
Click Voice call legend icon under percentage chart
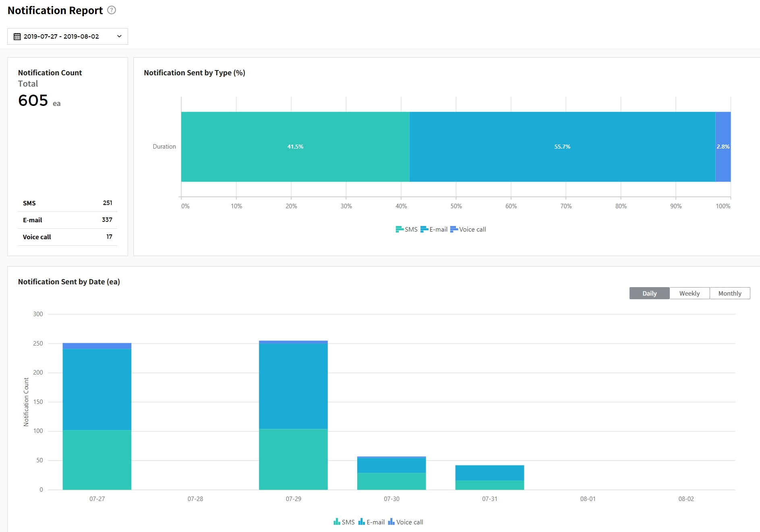454,229
